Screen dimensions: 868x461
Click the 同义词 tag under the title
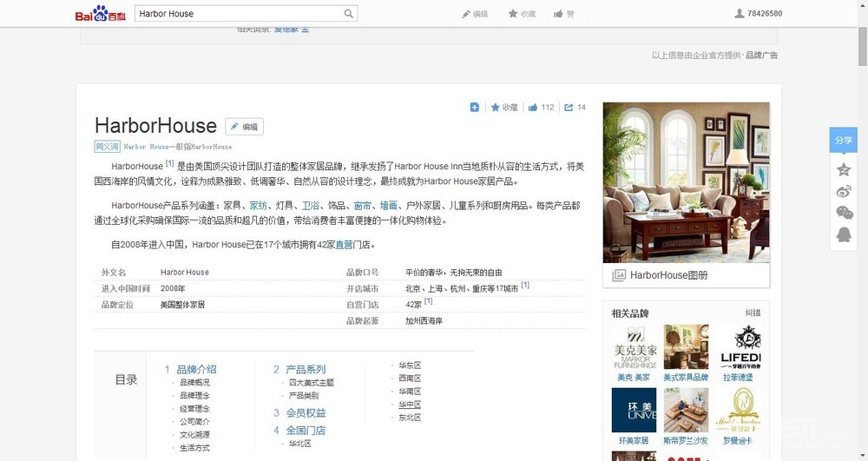[x=107, y=146]
